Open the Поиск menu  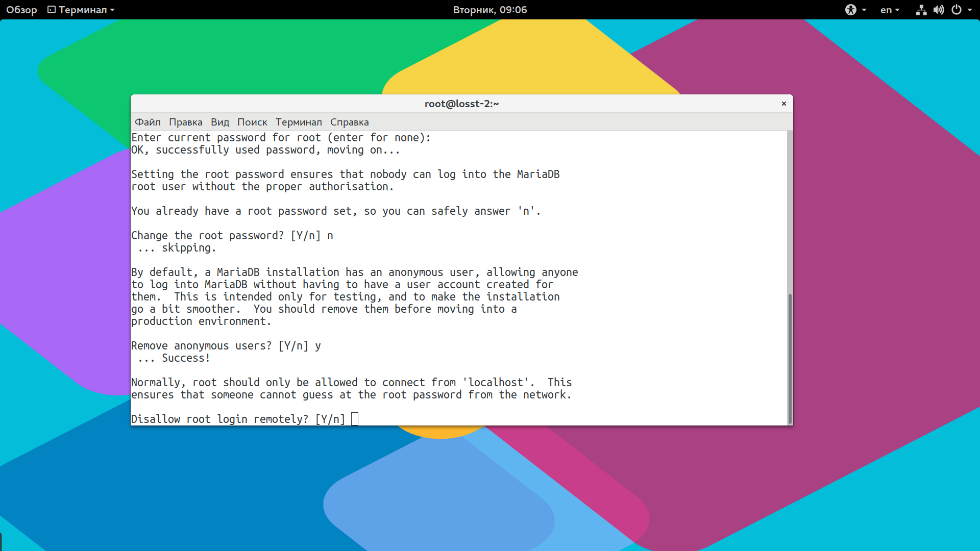click(252, 122)
